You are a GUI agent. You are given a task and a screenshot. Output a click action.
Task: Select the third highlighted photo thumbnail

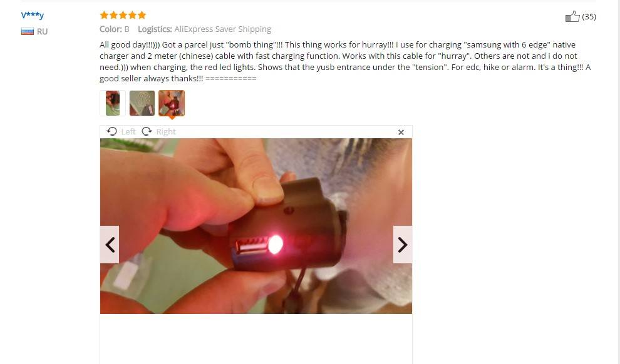click(172, 103)
